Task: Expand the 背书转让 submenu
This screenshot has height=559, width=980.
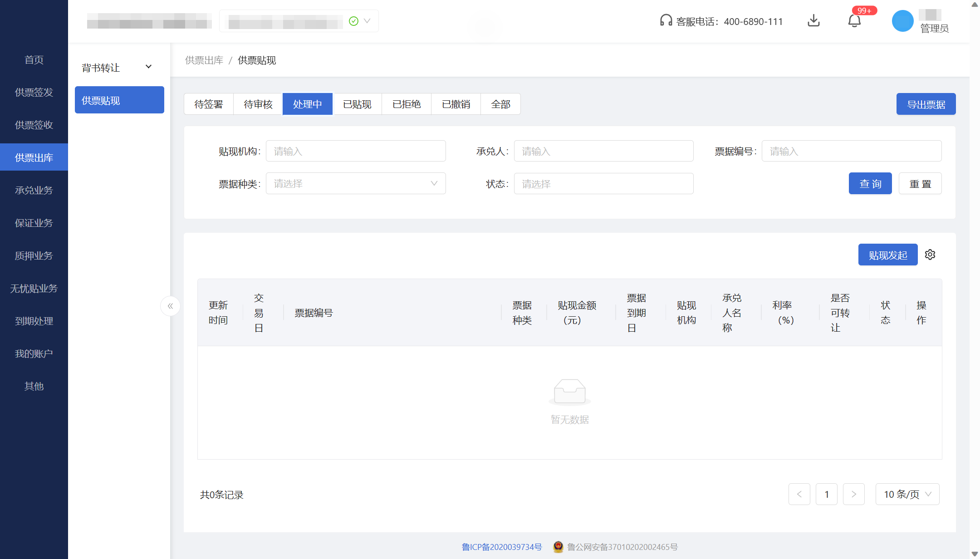Action: pyautogui.click(x=119, y=67)
